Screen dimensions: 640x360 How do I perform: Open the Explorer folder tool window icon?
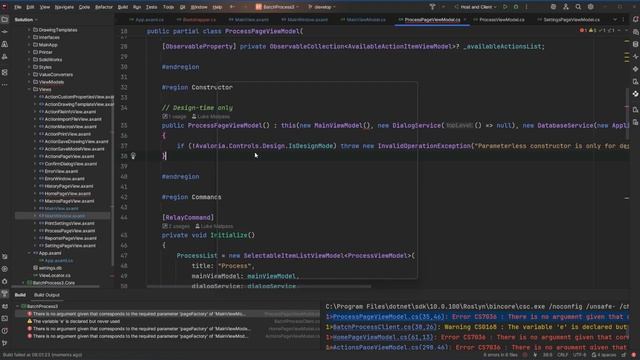[4, 20]
